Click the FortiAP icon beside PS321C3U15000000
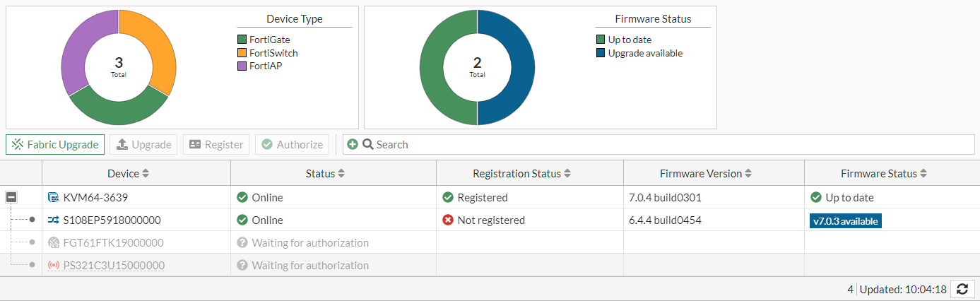 point(54,266)
